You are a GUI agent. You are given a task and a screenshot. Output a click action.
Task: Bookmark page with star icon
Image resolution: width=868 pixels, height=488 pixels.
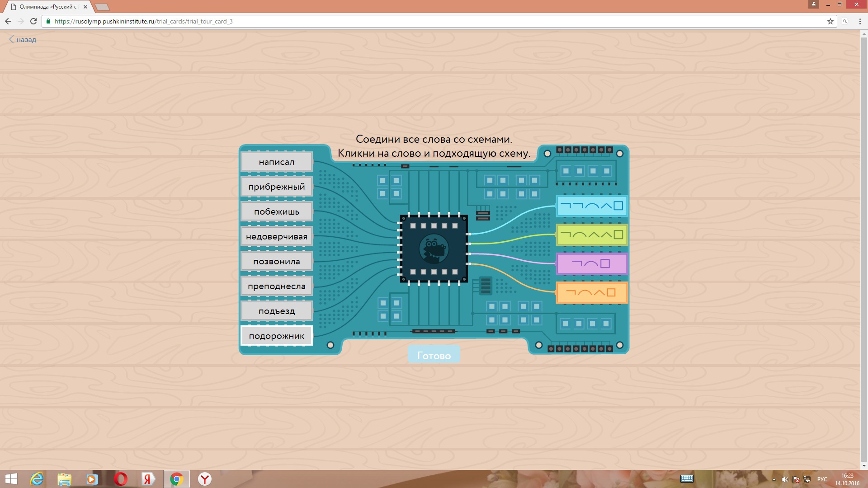(x=830, y=21)
